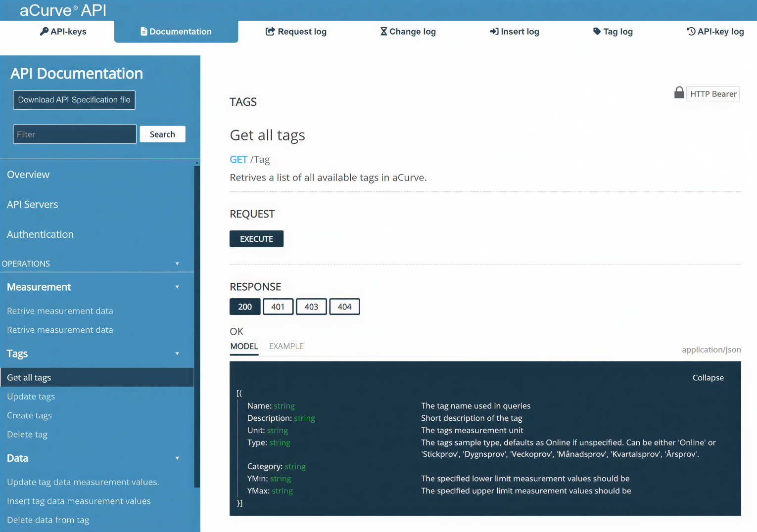Select Get all tags in sidebar

(x=97, y=377)
